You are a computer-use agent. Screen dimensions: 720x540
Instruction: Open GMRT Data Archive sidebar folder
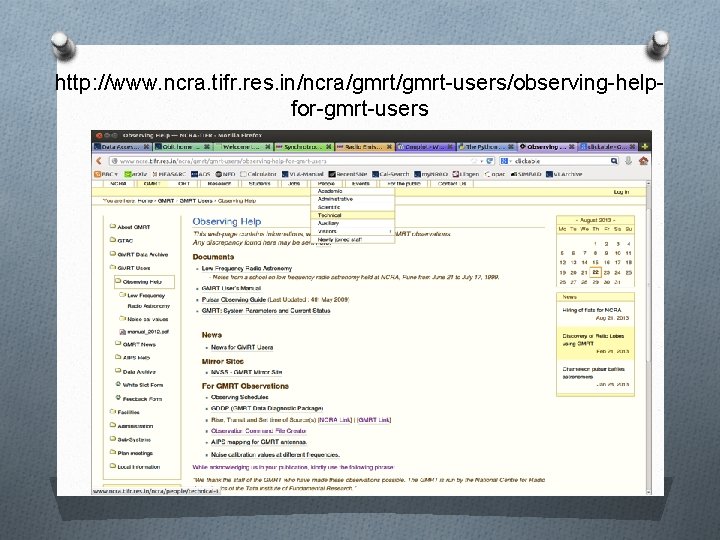pos(139,254)
